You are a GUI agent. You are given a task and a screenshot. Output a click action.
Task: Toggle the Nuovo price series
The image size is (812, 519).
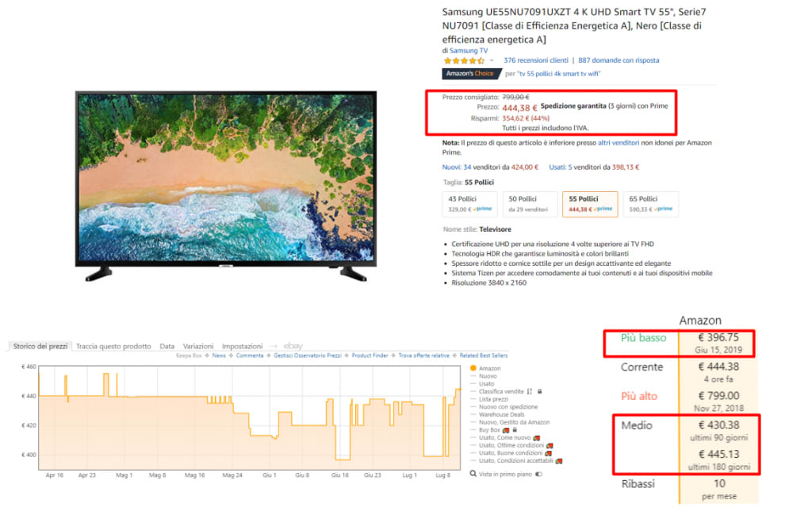click(488, 376)
